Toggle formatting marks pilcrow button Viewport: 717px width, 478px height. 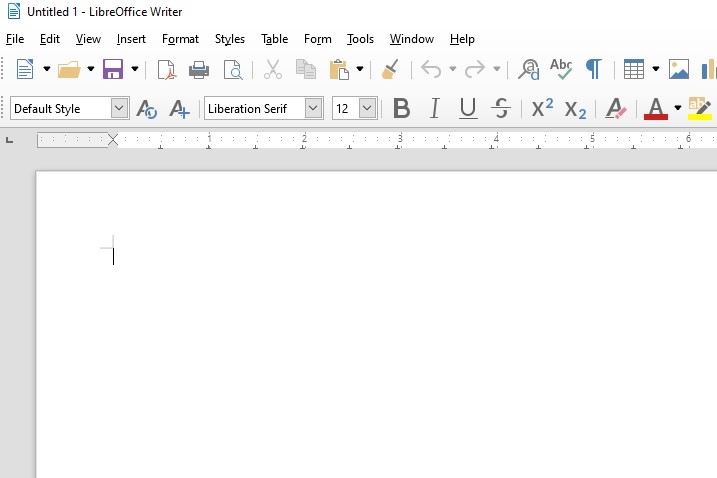point(593,69)
